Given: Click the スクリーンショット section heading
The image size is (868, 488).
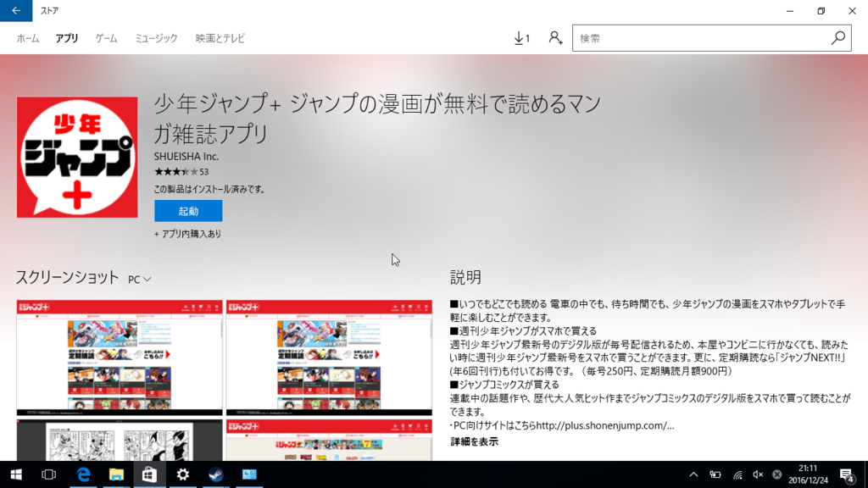Looking at the screenshot, I should [x=67, y=277].
